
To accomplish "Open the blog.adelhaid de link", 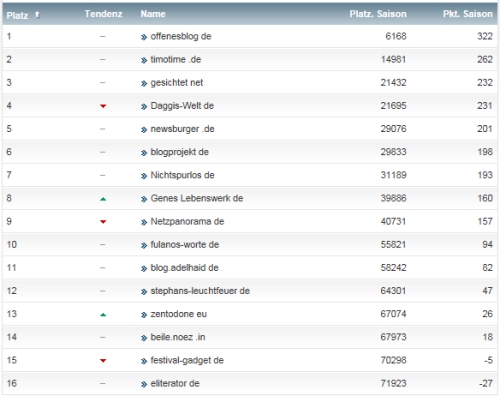I will click(x=184, y=268).
